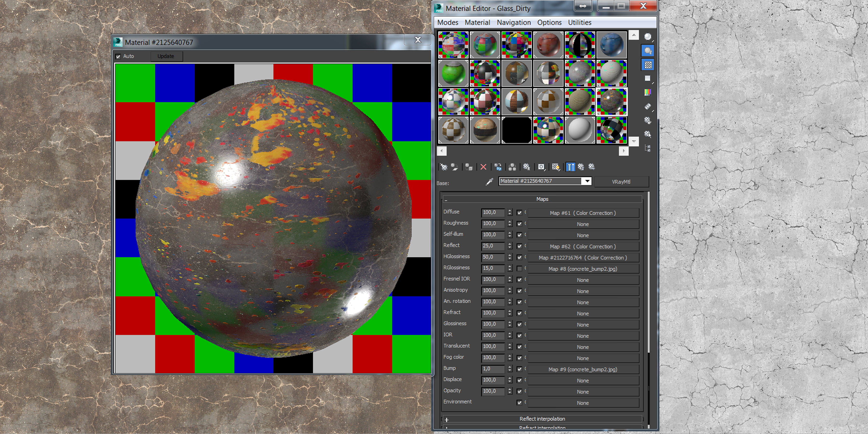Toggle checkered Background preview button
This screenshot has width=868, height=434.
pyautogui.click(x=648, y=65)
